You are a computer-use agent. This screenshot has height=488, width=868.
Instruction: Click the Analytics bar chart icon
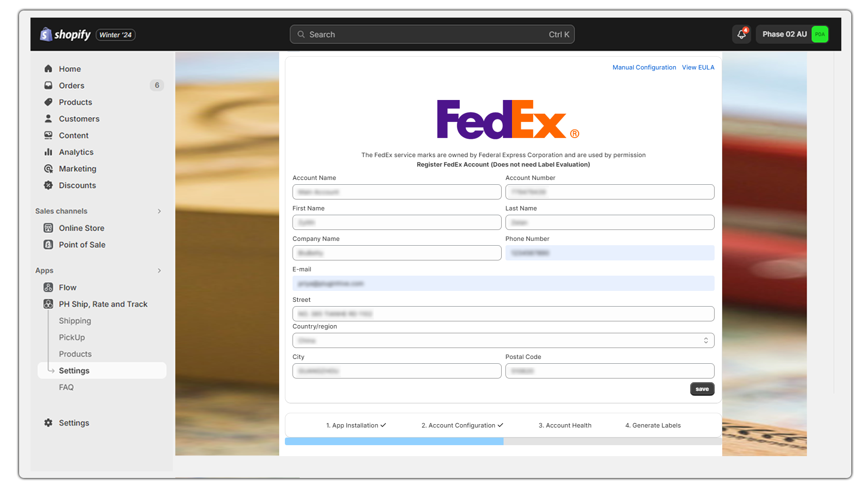[48, 152]
